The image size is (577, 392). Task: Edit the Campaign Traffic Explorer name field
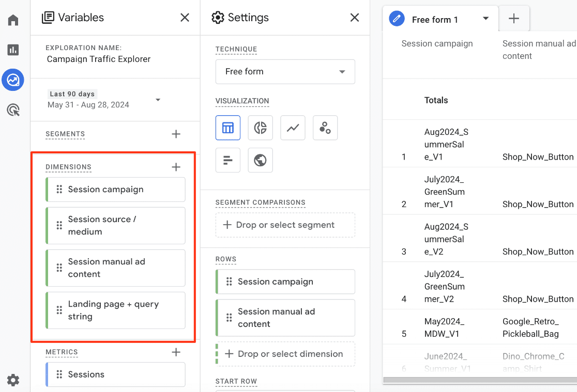tap(99, 59)
